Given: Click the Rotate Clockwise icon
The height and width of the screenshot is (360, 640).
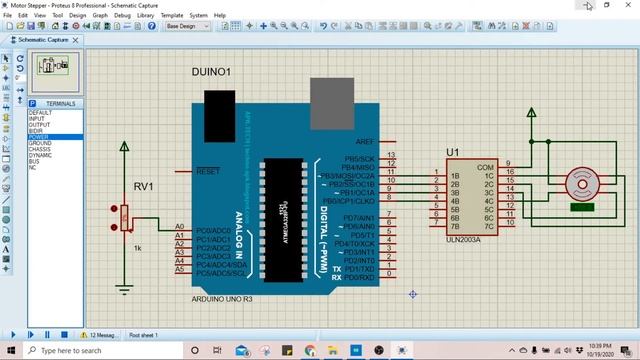Looking at the screenshot, I should pyautogui.click(x=20, y=59).
